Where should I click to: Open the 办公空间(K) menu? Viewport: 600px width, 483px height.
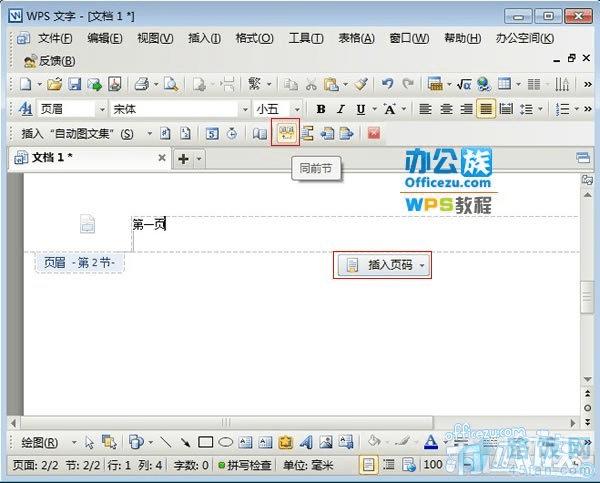pyautogui.click(x=525, y=38)
